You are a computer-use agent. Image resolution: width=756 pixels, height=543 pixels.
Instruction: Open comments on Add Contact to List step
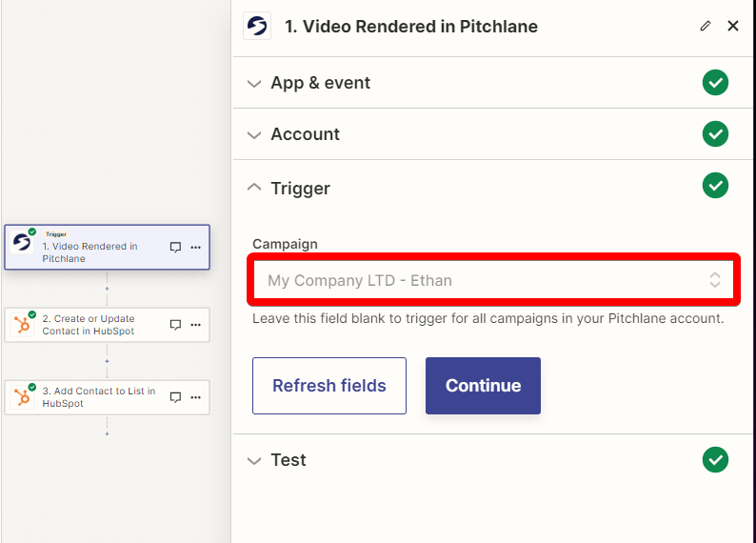(175, 397)
